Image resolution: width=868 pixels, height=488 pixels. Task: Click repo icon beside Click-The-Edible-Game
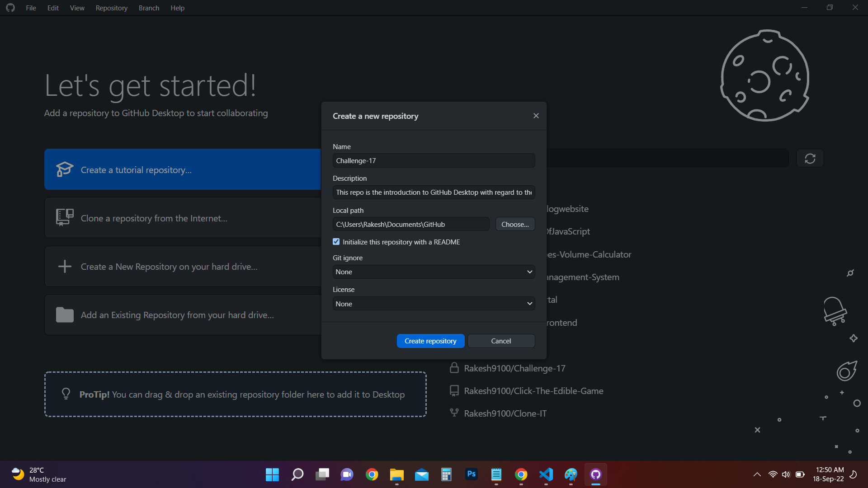454,390
